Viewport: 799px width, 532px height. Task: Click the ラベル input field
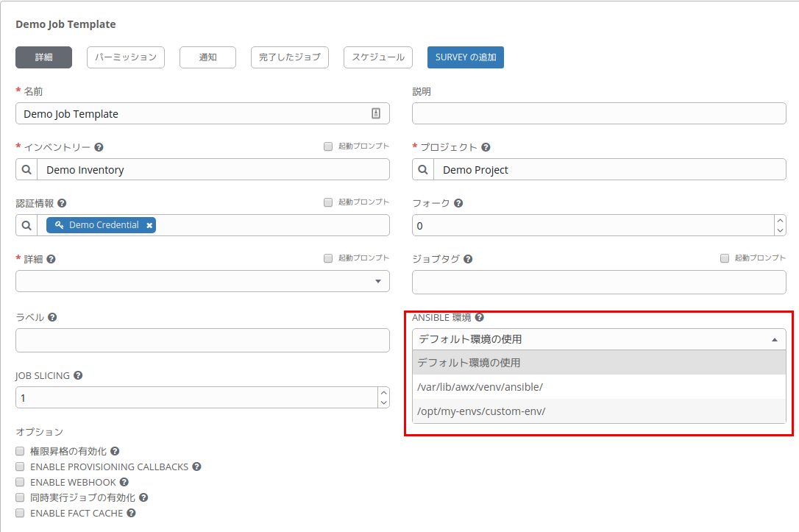(x=203, y=341)
